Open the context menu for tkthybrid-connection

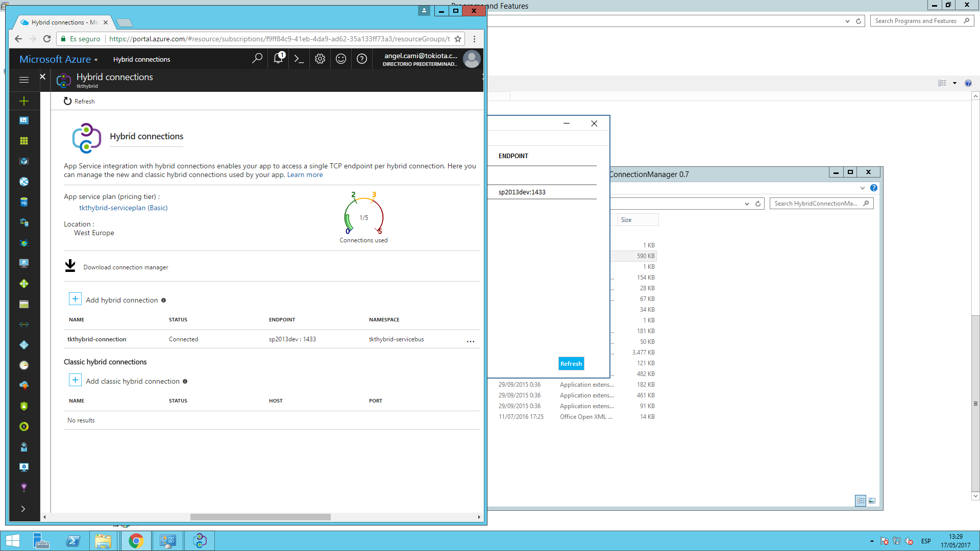pyautogui.click(x=470, y=341)
